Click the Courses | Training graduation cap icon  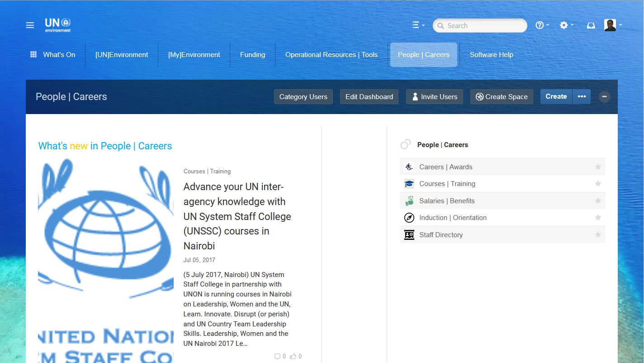pyautogui.click(x=409, y=184)
